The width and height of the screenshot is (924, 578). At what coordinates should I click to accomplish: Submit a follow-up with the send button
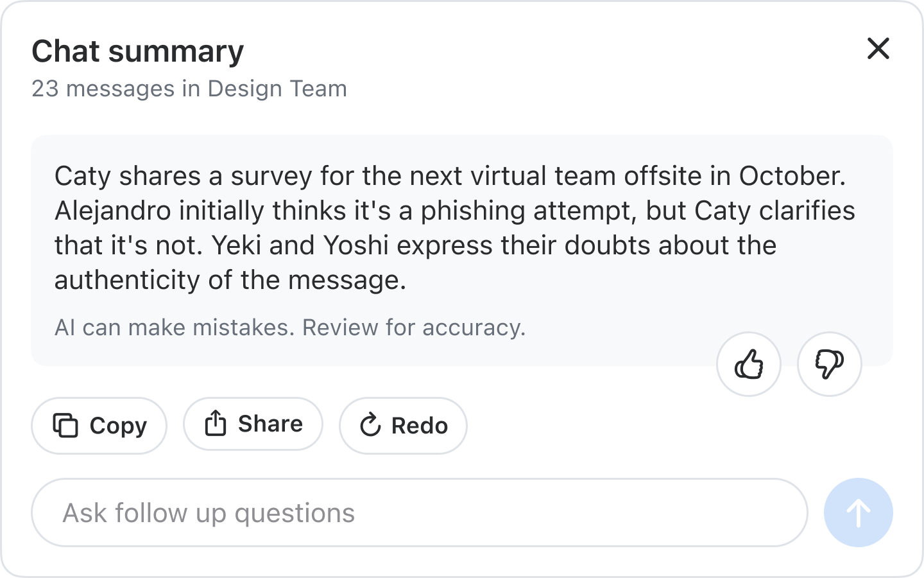click(858, 512)
